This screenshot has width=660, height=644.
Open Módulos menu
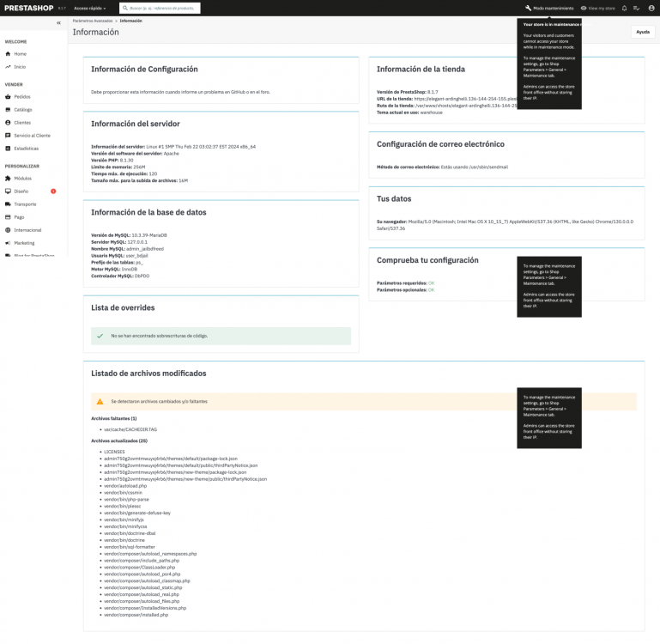22,179
